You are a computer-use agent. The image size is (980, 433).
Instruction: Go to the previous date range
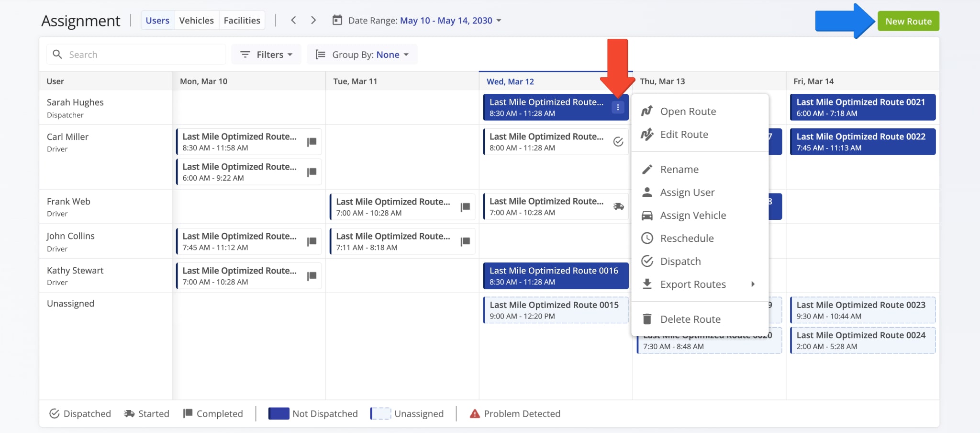(294, 20)
